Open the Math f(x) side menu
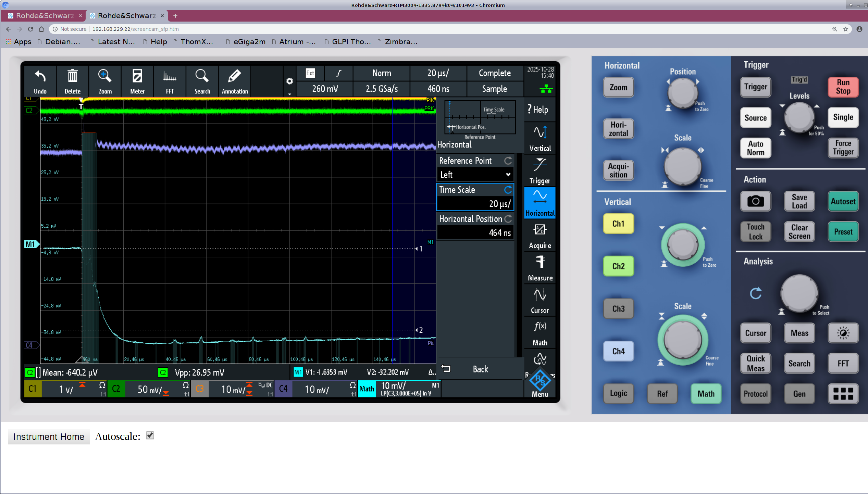The image size is (868, 494). pyautogui.click(x=540, y=333)
